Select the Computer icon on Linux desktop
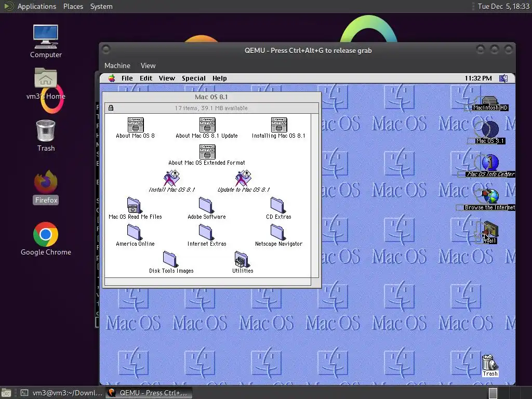 (x=46, y=37)
